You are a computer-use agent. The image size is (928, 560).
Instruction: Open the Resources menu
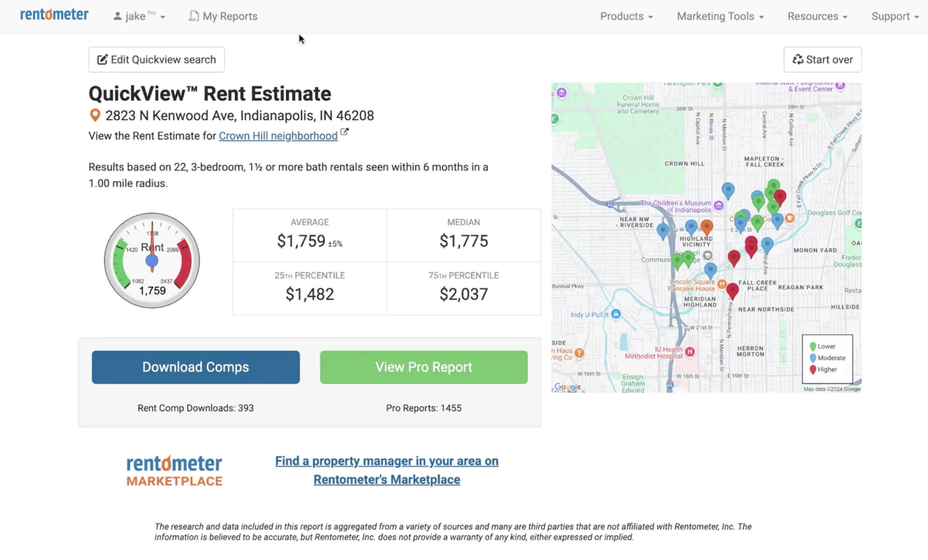(817, 16)
